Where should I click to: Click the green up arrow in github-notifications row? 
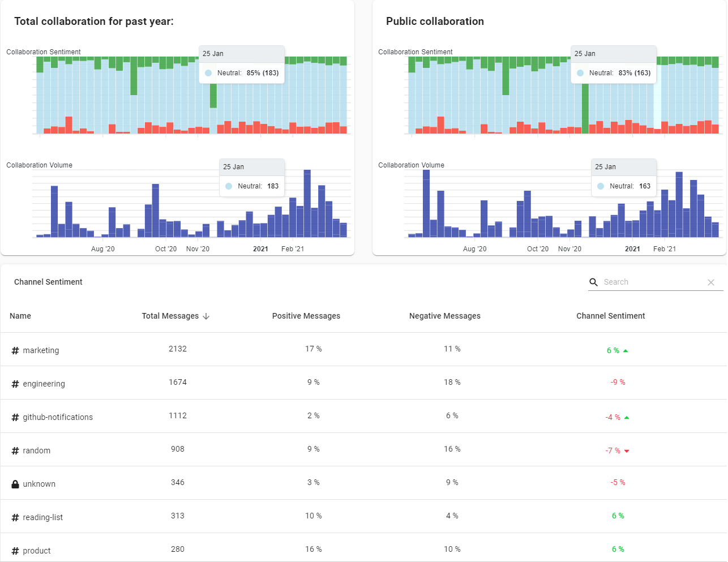pos(627,418)
